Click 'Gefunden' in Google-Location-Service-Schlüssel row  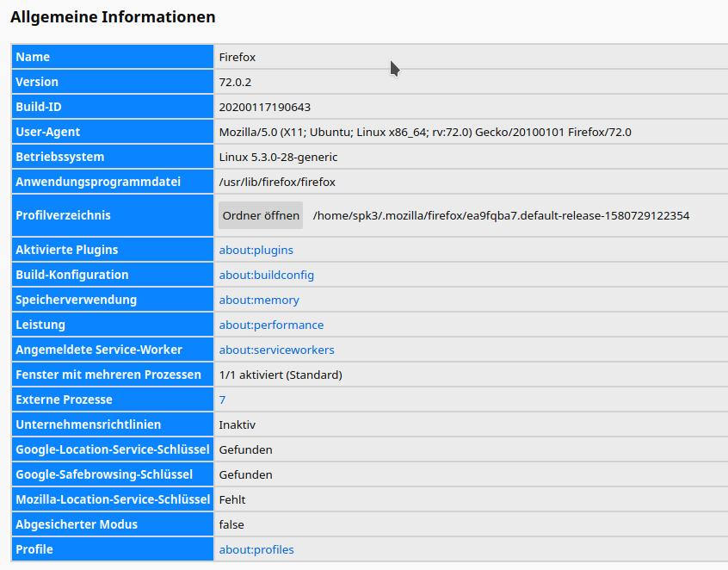(x=245, y=449)
